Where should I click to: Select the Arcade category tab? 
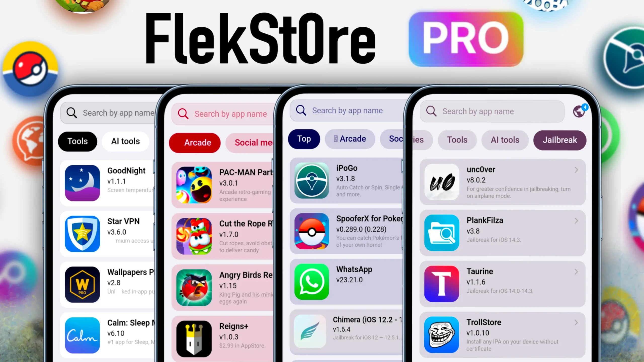197,142
